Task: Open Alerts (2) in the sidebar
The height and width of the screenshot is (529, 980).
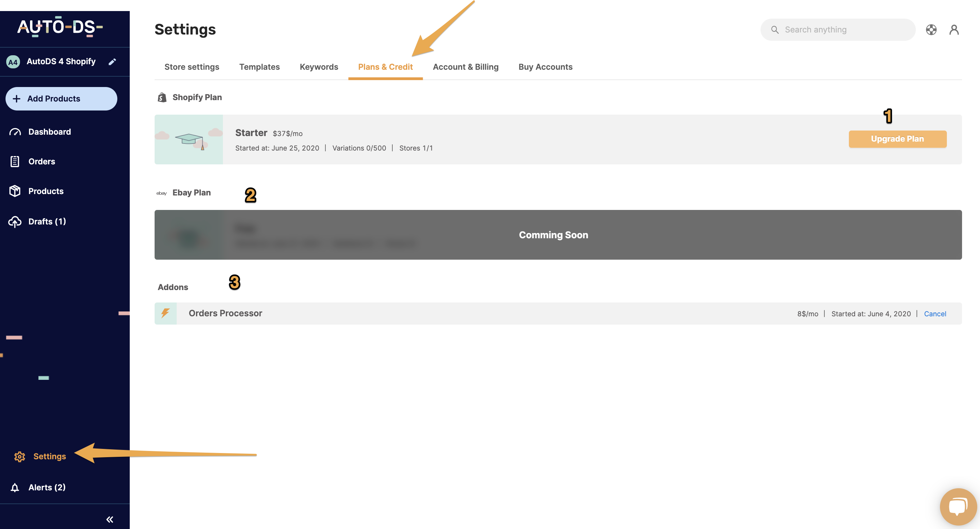Action: coord(47,488)
